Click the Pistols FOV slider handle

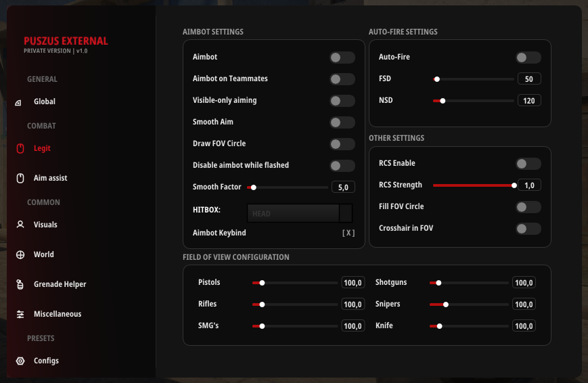coord(262,283)
